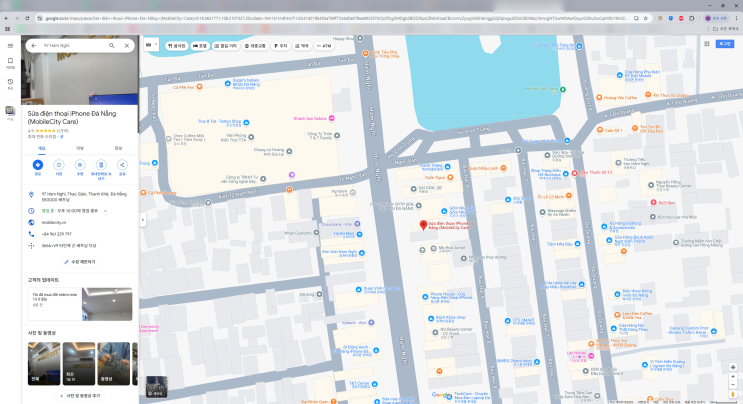Select the ATM filter chip

[x=324, y=46]
